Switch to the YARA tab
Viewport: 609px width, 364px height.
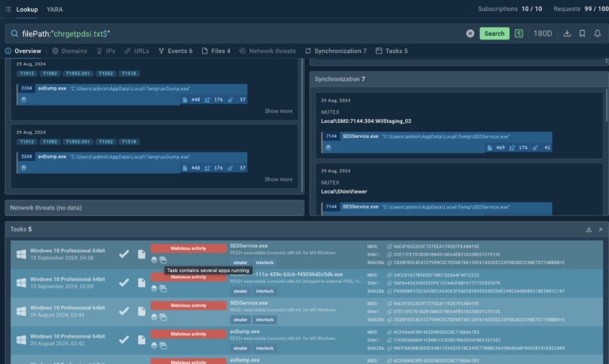point(55,9)
